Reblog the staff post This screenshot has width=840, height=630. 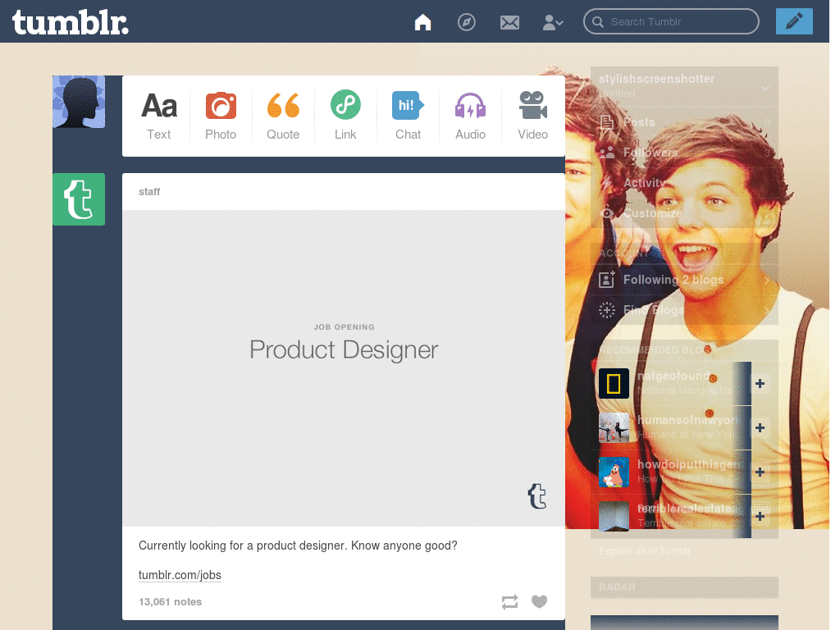coord(509,601)
